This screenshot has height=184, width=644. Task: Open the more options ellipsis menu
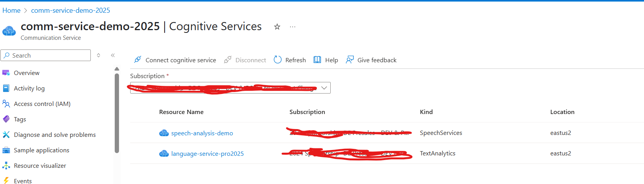coord(292,27)
